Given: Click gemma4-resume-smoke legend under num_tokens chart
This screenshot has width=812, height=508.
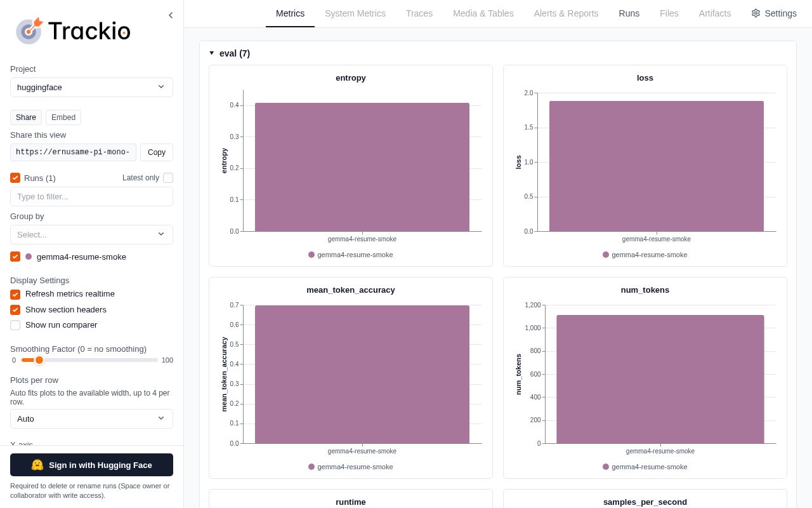Looking at the screenshot, I should (x=645, y=467).
